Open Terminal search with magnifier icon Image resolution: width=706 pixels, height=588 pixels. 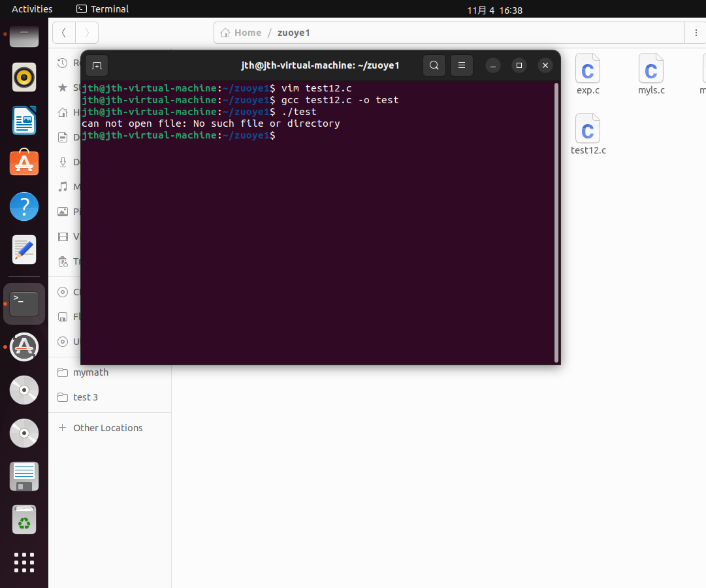434,65
